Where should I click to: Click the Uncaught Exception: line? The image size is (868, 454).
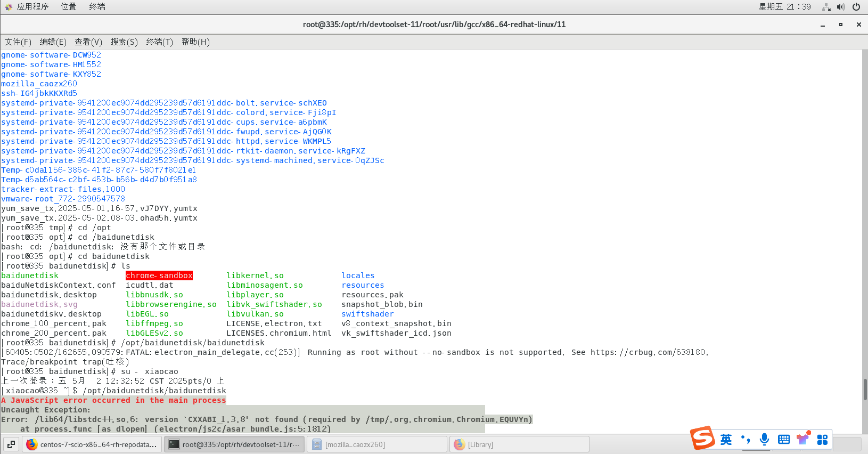(46, 410)
